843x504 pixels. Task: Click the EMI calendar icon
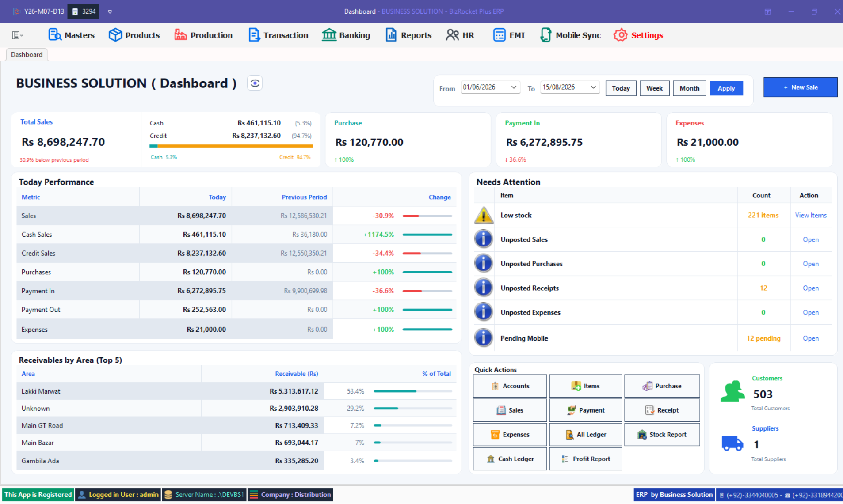click(499, 35)
